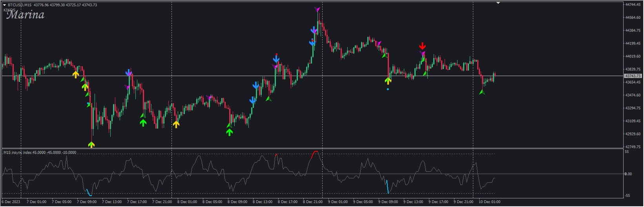Click the red down arrow signal
This screenshot has height=207, width=644.
click(x=422, y=46)
